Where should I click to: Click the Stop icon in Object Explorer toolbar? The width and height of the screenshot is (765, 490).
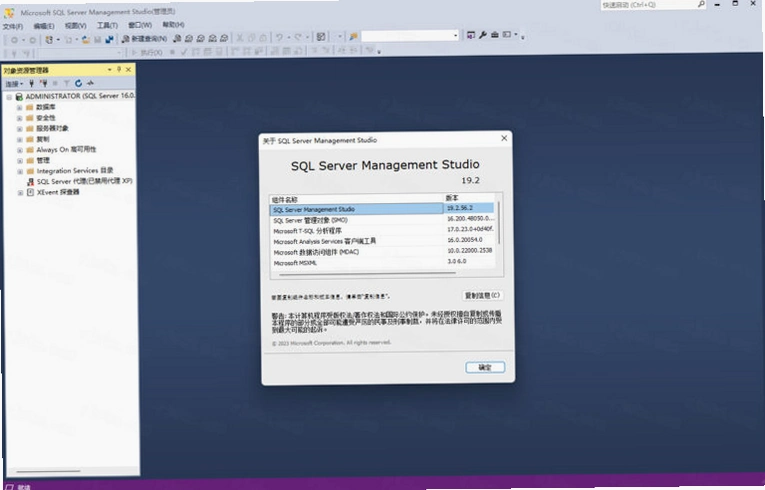click(55, 83)
